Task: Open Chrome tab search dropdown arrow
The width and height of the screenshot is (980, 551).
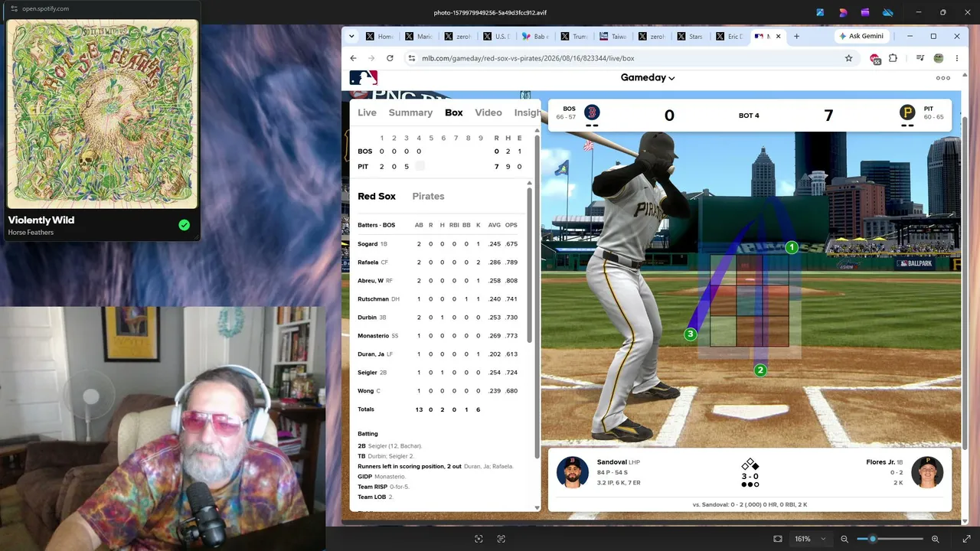Action: (351, 36)
